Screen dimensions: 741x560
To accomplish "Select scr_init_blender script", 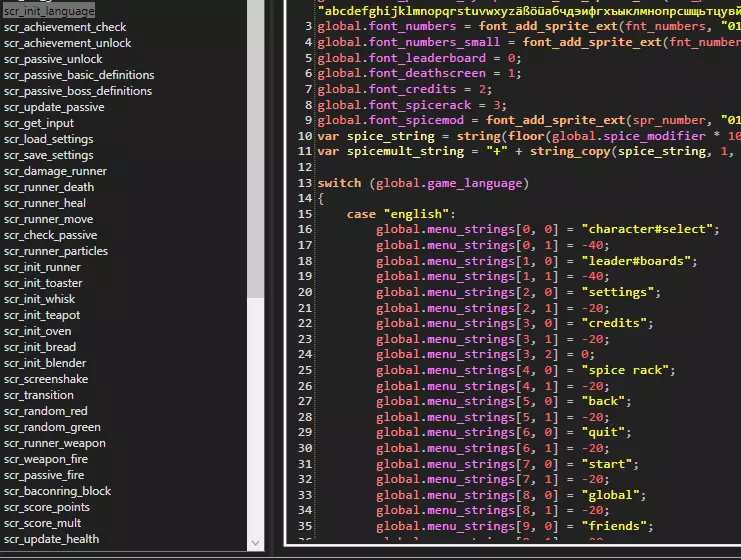I will tap(45, 363).
